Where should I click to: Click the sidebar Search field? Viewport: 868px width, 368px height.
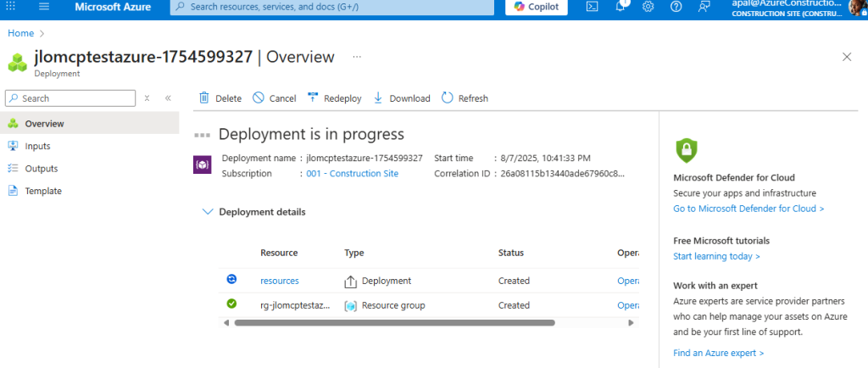click(70, 98)
